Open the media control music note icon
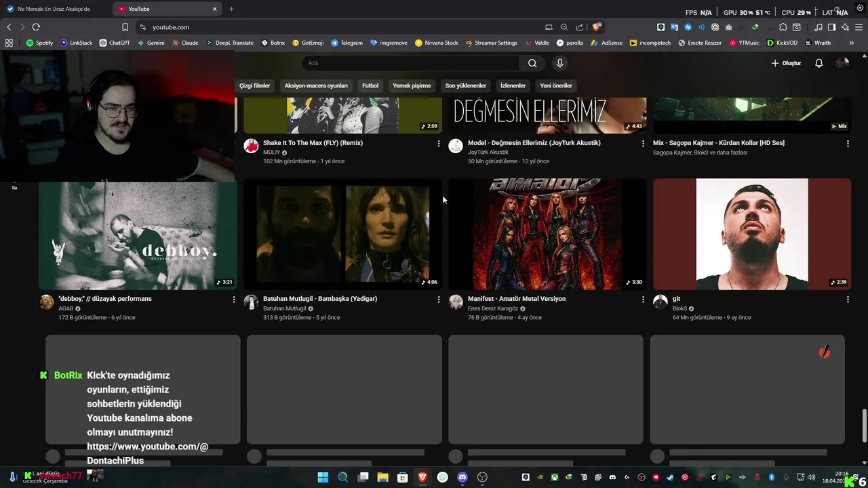Image resolution: width=868 pixels, height=488 pixels. [x=818, y=27]
